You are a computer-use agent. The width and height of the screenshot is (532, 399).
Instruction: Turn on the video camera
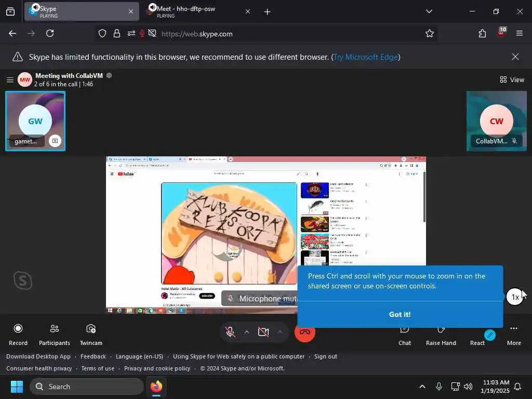click(263, 332)
